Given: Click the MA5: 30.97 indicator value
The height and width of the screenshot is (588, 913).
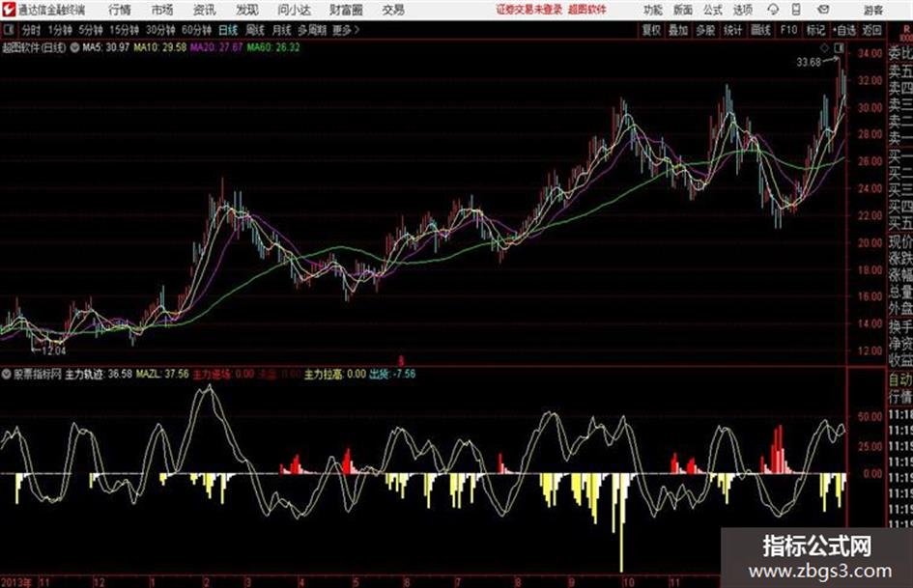Looking at the screenshot, I should (x=105, y=47).
